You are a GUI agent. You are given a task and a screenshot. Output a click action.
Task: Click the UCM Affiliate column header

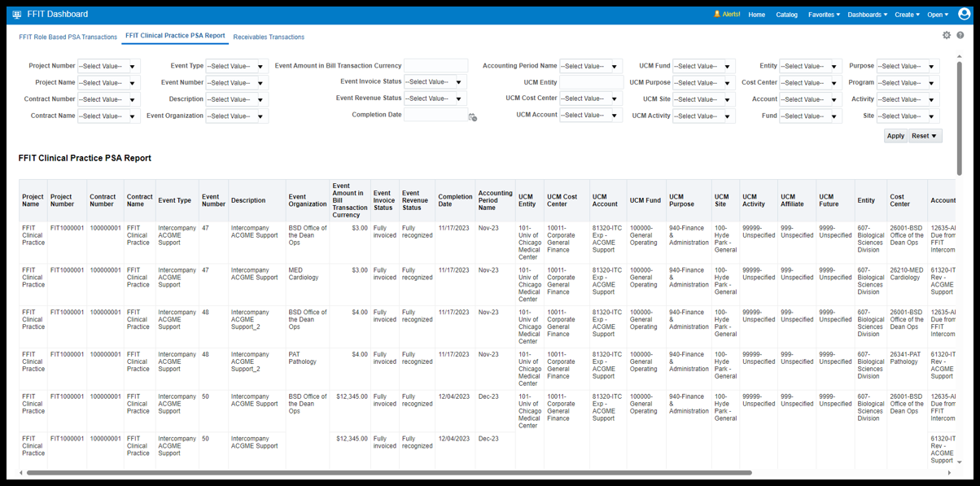797,200
